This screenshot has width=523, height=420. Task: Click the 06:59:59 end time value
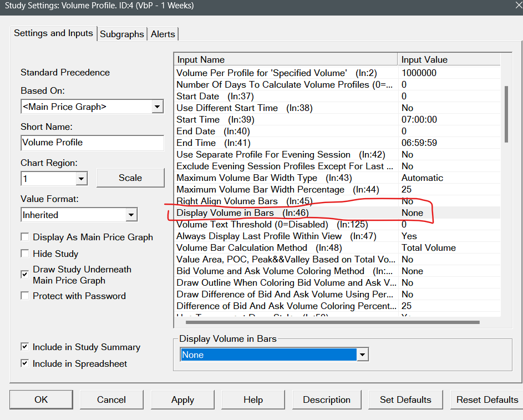[419, 143]
